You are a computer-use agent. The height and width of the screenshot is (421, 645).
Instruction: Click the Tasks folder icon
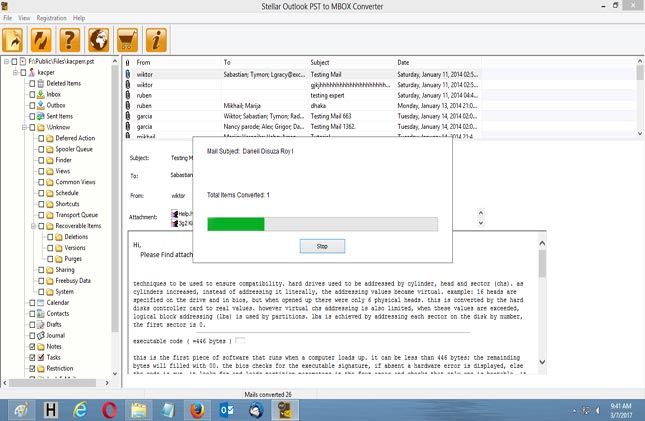click(41, 357)
